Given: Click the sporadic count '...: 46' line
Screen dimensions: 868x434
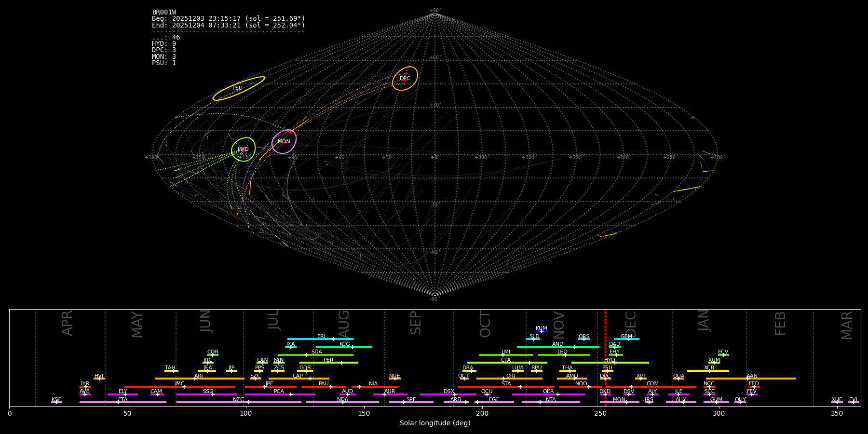Looking at the screenshot, I should (166, 38).
